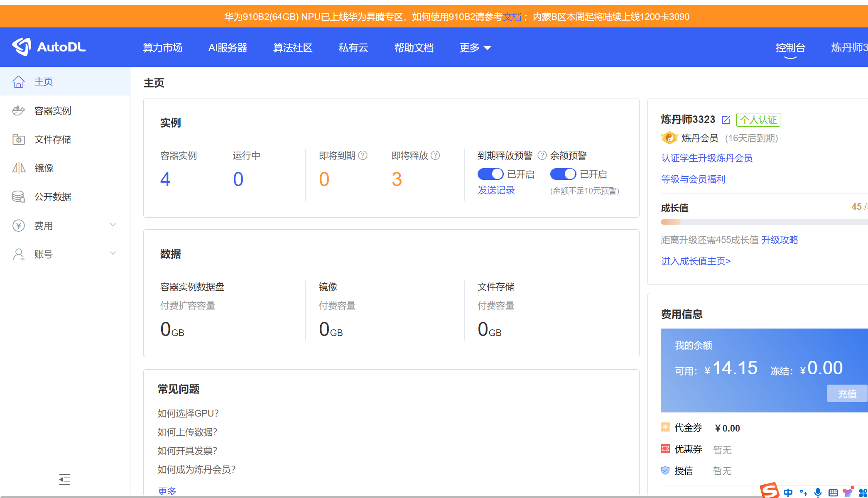Click the question mark beside 即将释放
This screenshot has height=498, width=868.
pyautogui.click(x=435, y=155)
